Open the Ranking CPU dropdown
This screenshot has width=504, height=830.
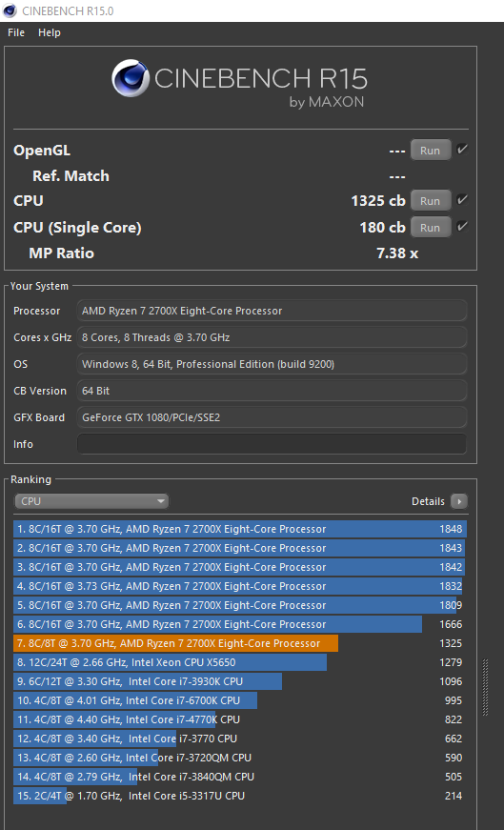91,501
